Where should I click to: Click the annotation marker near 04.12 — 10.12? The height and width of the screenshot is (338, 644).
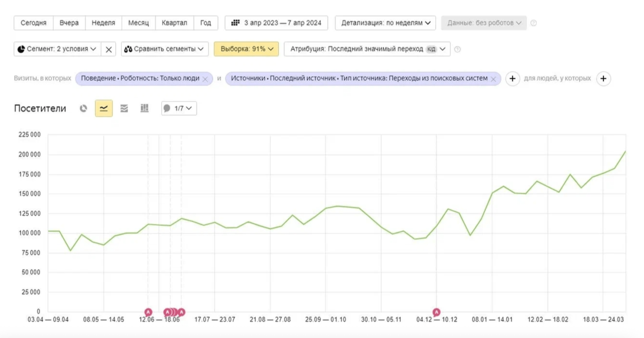[436, 312]
